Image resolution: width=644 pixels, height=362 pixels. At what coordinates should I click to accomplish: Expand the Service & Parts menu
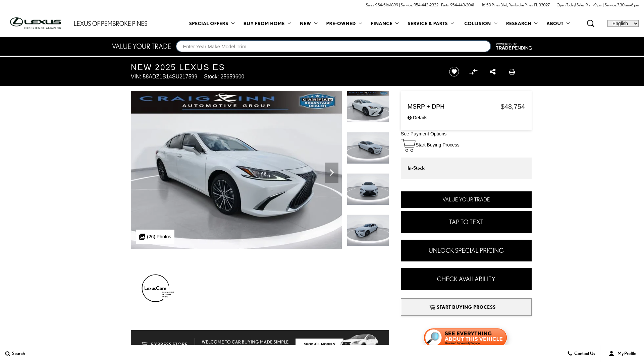pyautogui.click(x=431, y=23)
